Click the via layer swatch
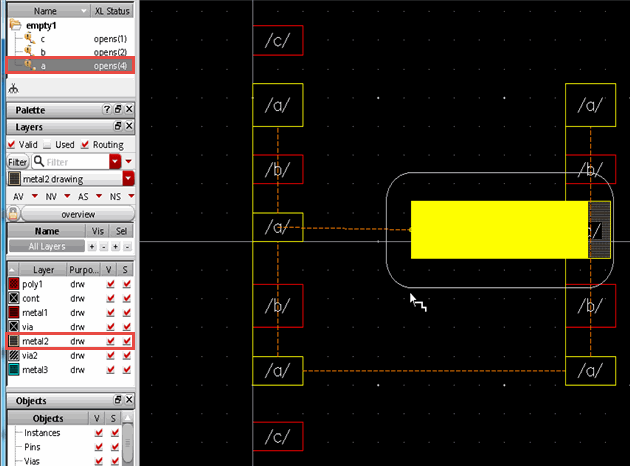 (x=14, y=327)
